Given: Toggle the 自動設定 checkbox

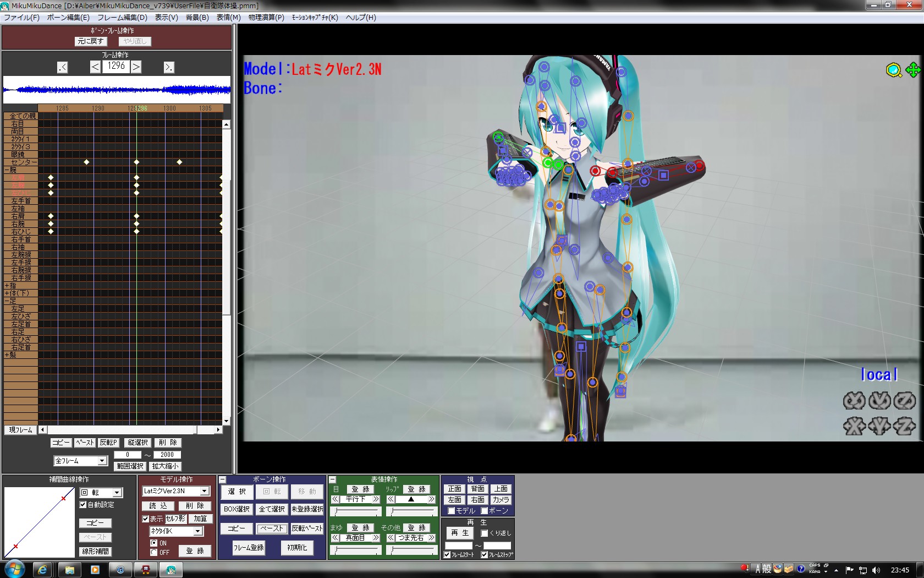Looking at the screenshot, I should point(83,505).
